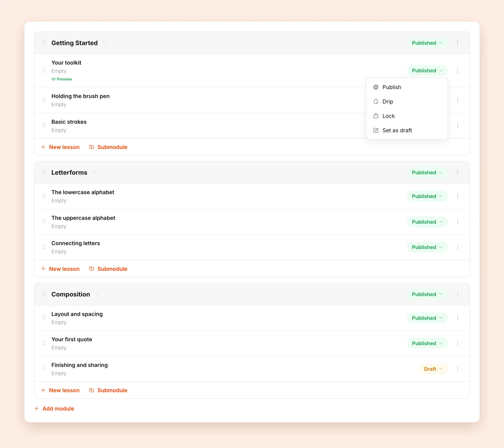Add Submodule to Composition module

(108, 390)
